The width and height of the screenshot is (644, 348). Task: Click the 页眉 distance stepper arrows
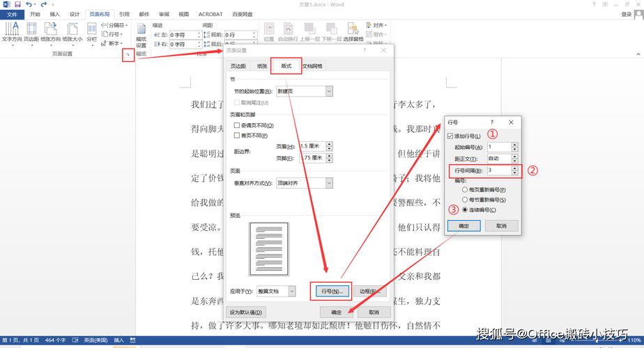click(x=330, y=146)
